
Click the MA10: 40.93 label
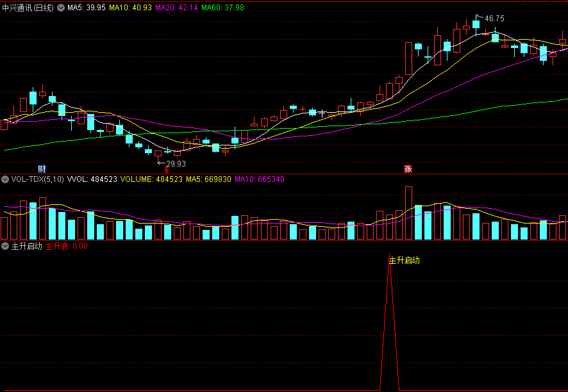[x=130, y=8]
